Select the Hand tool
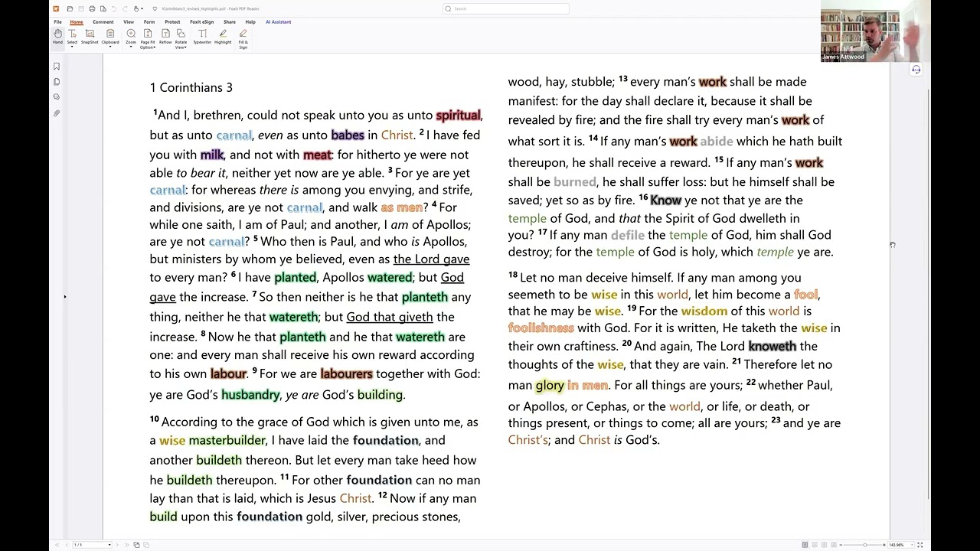The width and height of the screenshot is (980, 551). click(57, 37)
